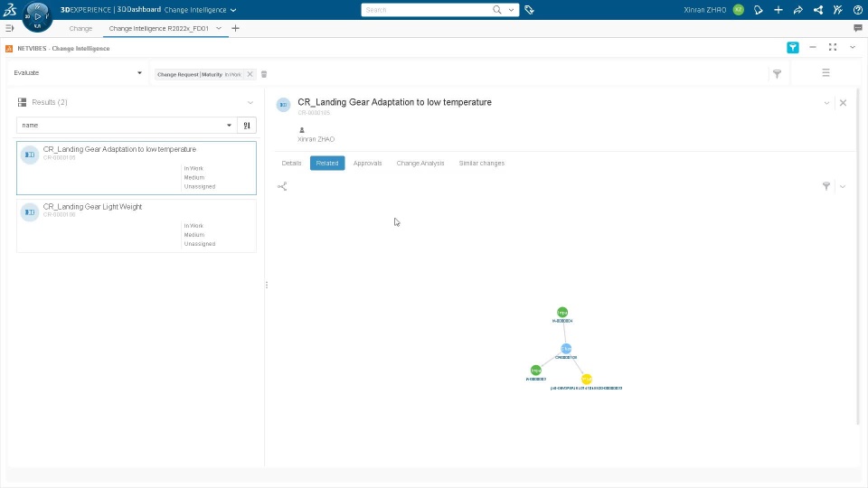Select the top green impact node
This screenshot has width=868, height=488.
point(562,313)
